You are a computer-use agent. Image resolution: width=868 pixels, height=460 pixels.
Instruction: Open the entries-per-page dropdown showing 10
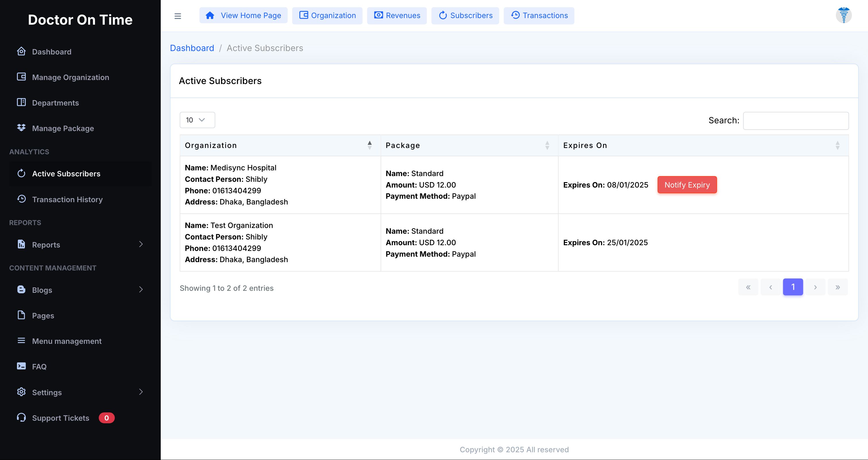click(x=197, y=120)
